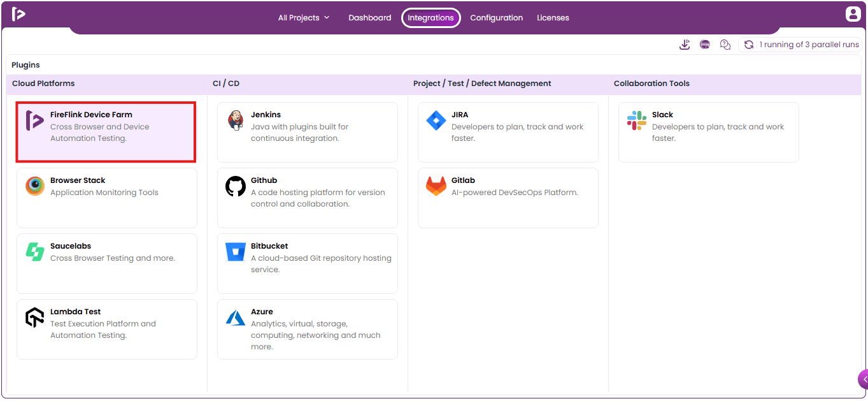
Task: Click 'Project / Test / Defect Management' header
Action: pyautogui.click(x=482, y=84)
